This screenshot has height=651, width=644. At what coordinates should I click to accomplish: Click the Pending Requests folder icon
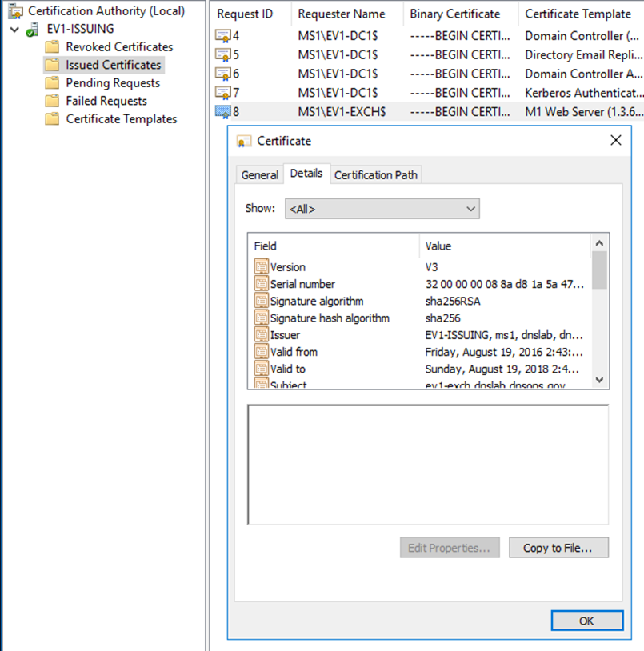[52, 83]
